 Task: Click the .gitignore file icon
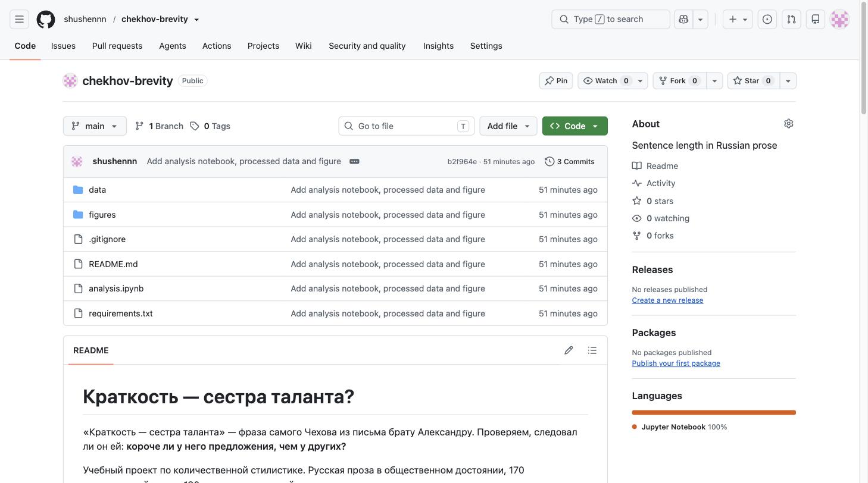click(78, 239)
